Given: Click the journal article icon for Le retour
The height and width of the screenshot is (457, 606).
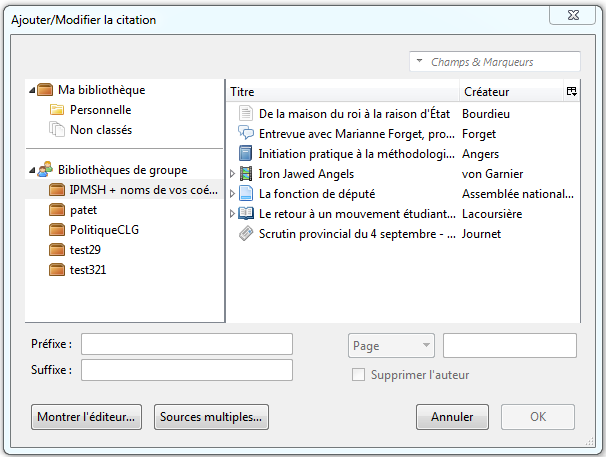Looking at the screenshot, I should [x=246, y=213].
